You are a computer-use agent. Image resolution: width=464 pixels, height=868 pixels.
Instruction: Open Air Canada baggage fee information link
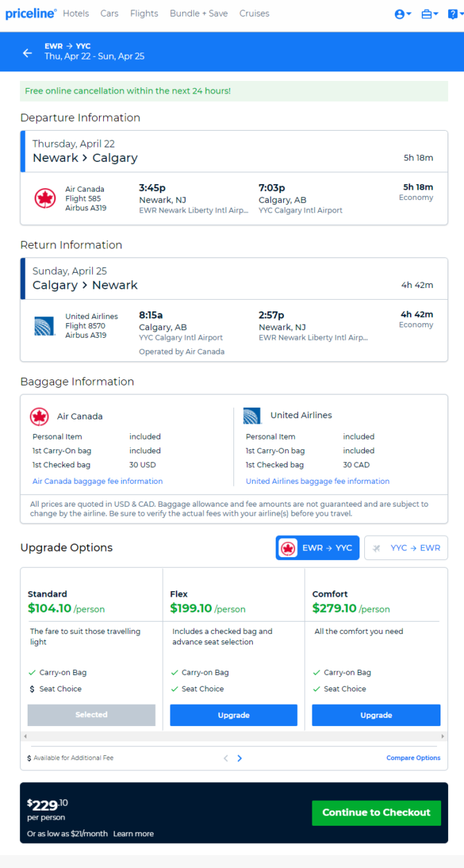98,481
